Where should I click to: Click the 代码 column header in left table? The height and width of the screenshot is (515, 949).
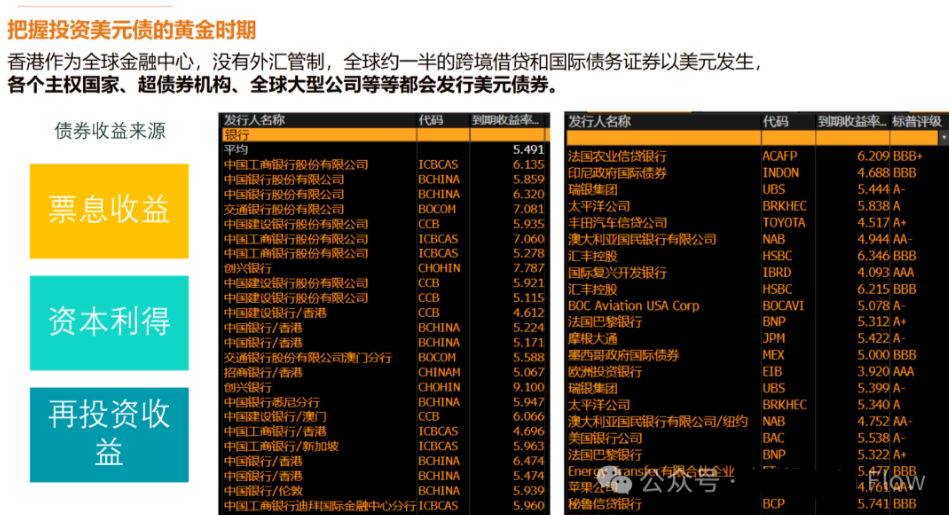(431, 120)
